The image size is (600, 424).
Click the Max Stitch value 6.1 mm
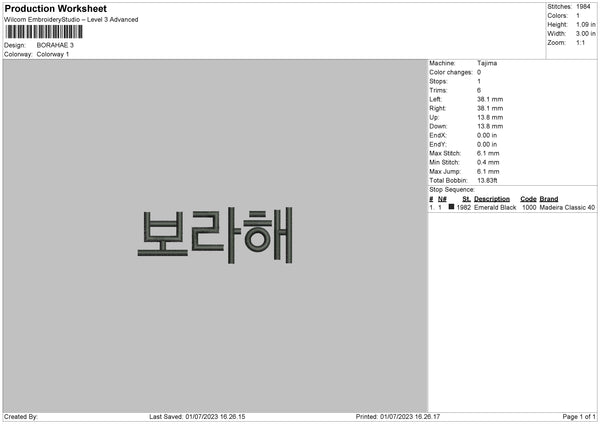pos(488,153)
